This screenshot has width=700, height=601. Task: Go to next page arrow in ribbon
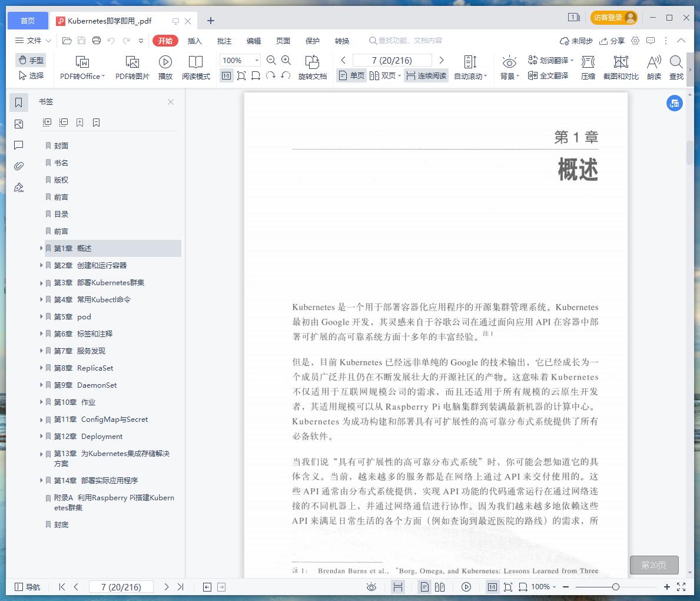[x=442, y=60]
